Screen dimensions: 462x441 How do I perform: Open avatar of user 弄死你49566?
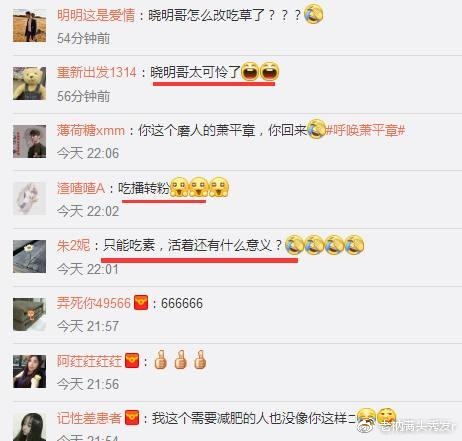click(x=29, y=314)
